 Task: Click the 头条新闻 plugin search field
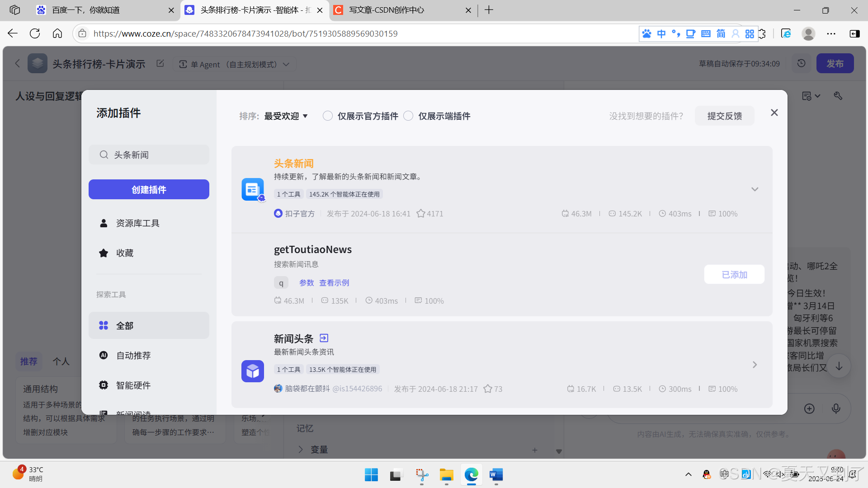click(x=154, y=155)
